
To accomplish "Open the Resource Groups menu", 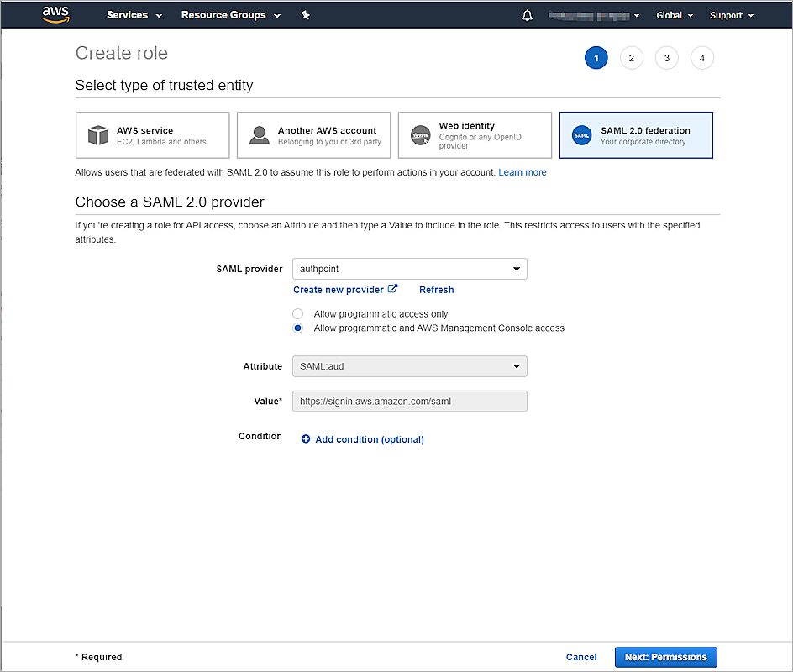I will click(229, 15).
